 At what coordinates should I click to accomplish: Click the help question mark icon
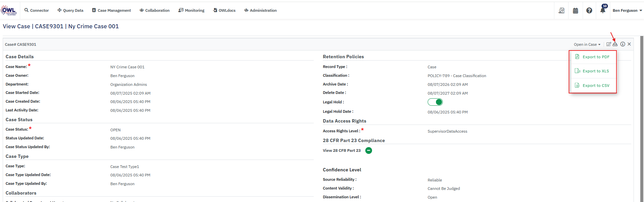click(x=589, y=10)
